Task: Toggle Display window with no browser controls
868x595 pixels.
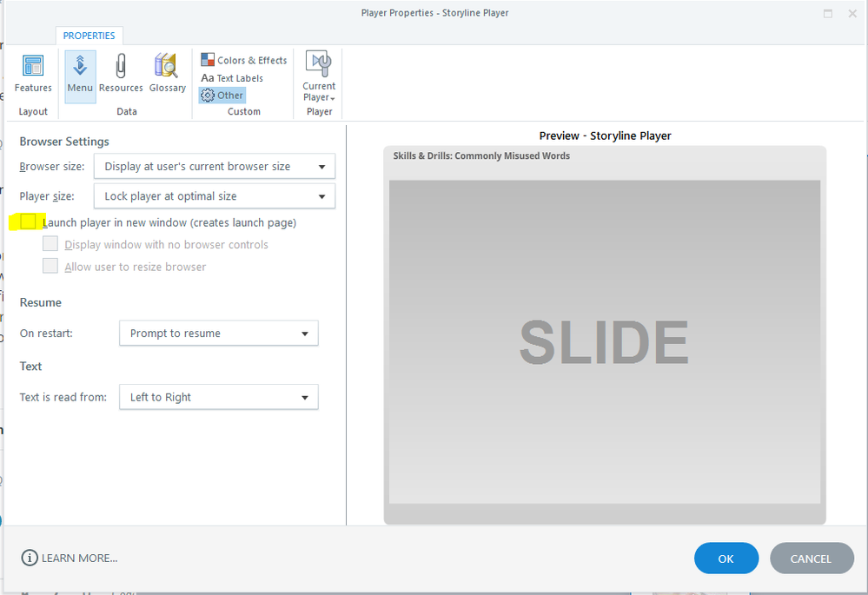Action: (50, 243)
